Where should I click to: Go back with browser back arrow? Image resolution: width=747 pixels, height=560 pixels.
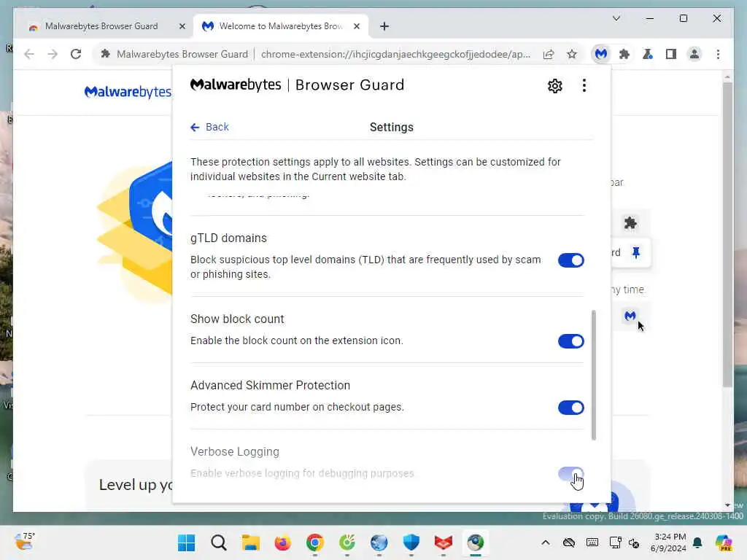(x=29, y=54)
